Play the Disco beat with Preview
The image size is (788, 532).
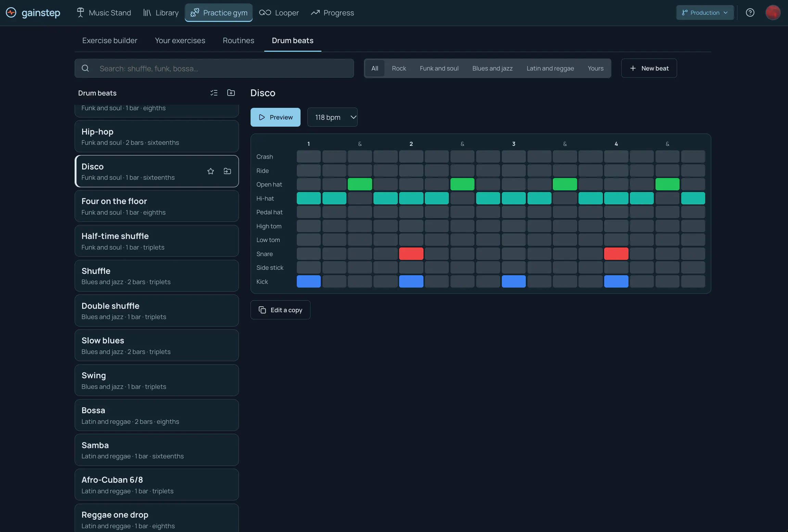tap(276, 117)
